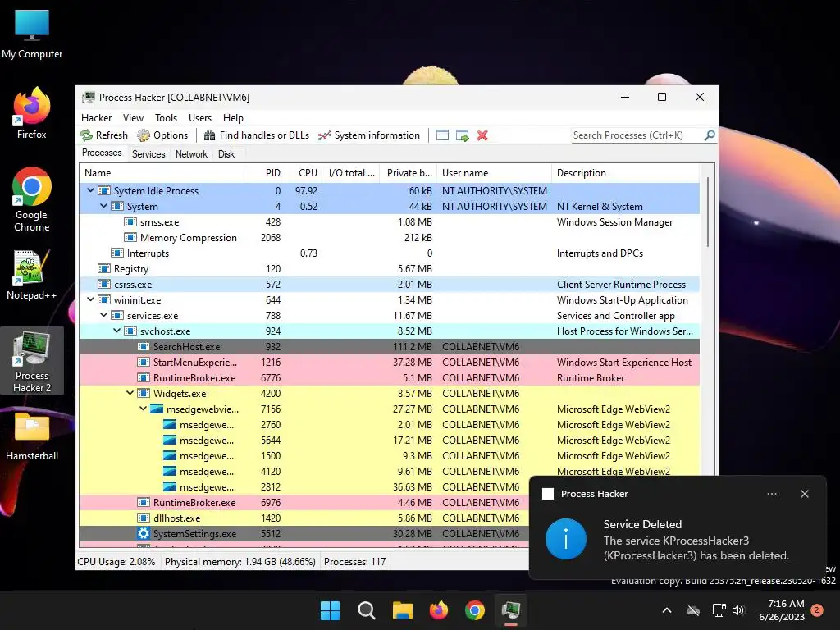Sort by the CPU column header

pos(304,173)
